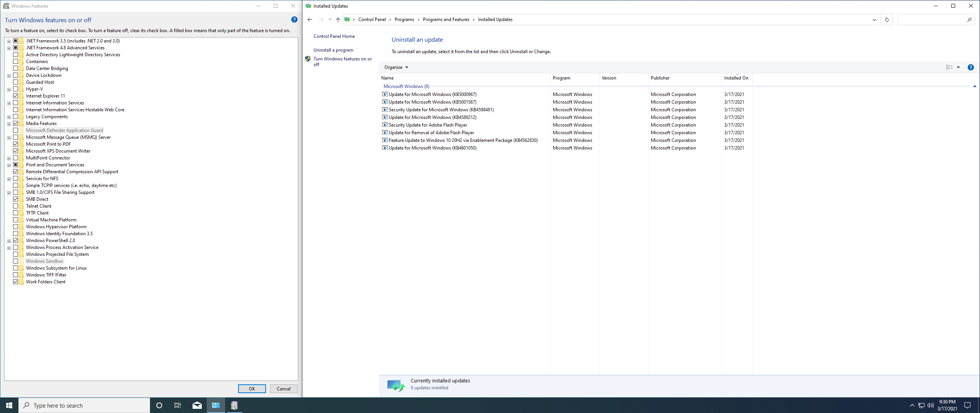The width and height of the screenshot is (980, 413).
Task: Check the Hyper-V checkbox
Action: click(16, 89)
